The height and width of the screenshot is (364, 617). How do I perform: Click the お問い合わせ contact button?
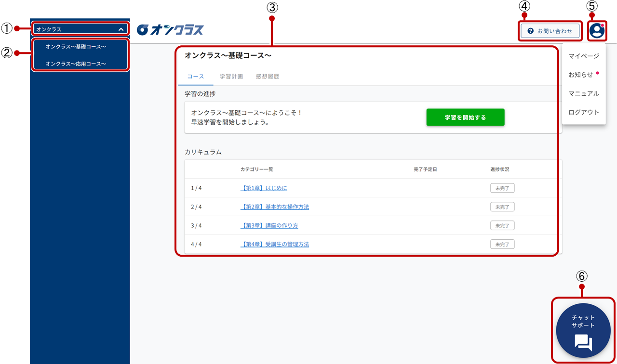pos(550,31)
